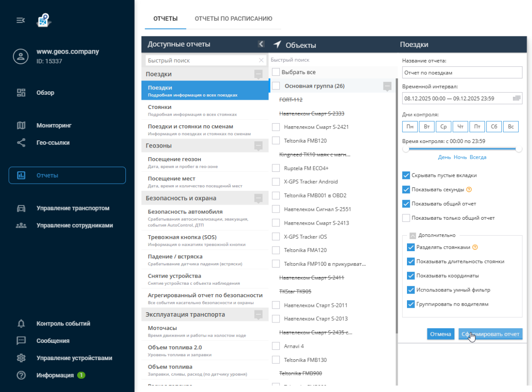Collapse the Доступные отчеты panel with the arrow
This screenshot has width=532, height=392.
click(x=261, y=44)
